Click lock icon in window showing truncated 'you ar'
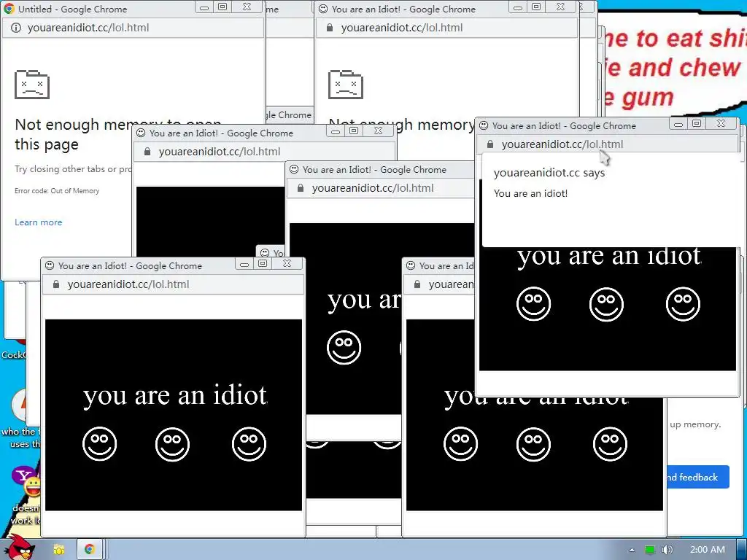Image resolution: width=747 pixels, height=560 pixels. 300,188
